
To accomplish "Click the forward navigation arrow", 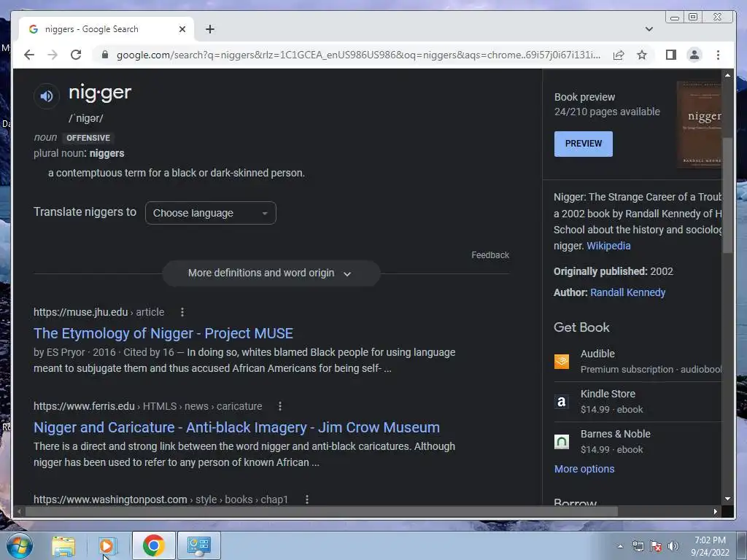I will click(53, 55).
